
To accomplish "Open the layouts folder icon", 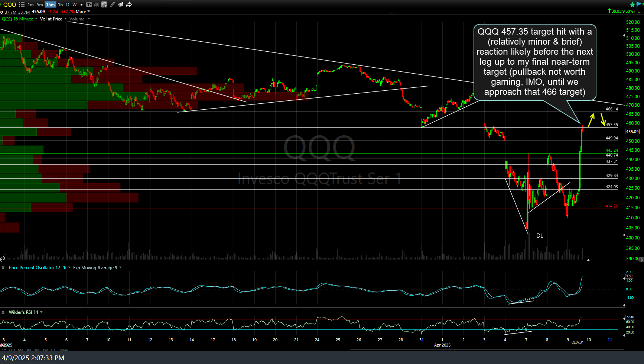I will pos(121,4).
